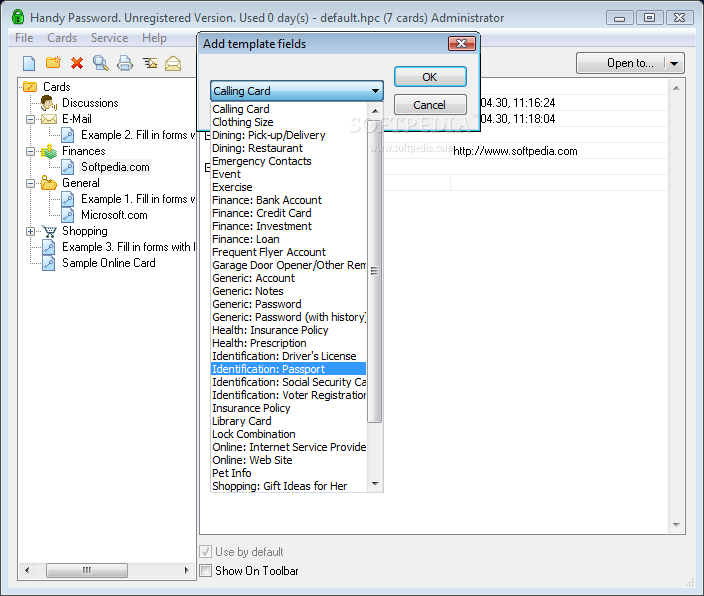Select Shopping: Gift Ideas for Her template

[x=288, y=486]
